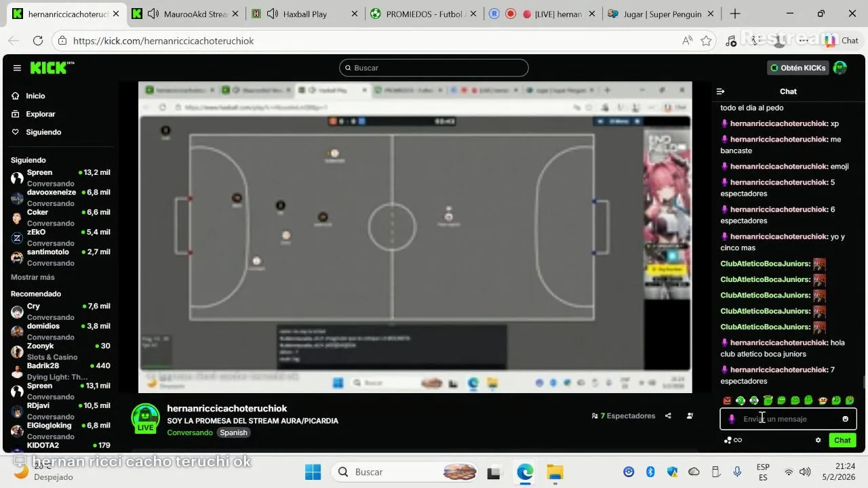Collapse the Chat panel with arrow icon
This screenshot has height=488, width=868.
coord(721,91)
